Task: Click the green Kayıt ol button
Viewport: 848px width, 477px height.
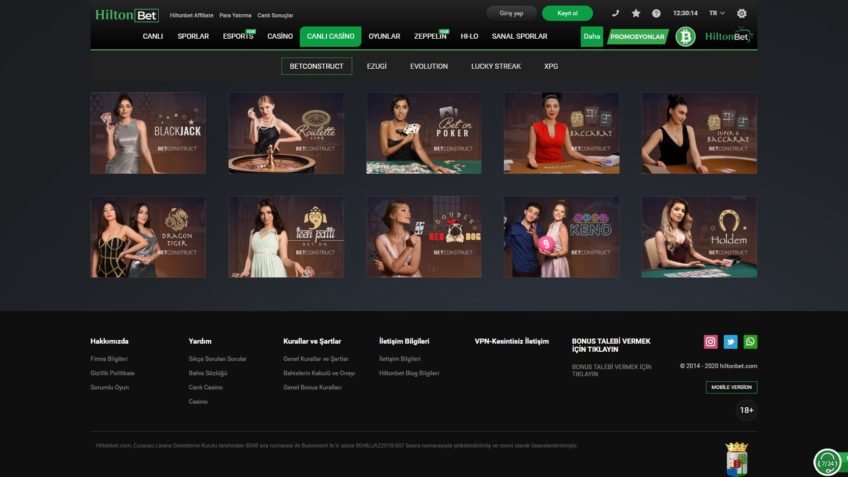Action: pos(567,13)
